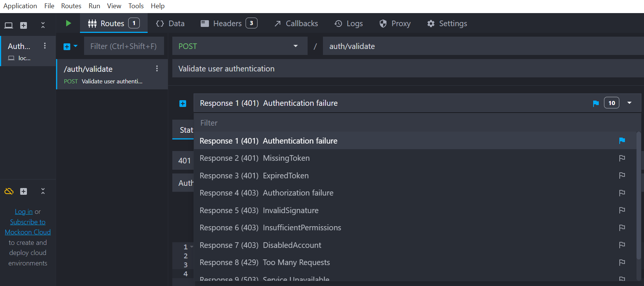Add a new route response plus icon

coord(183,104)
